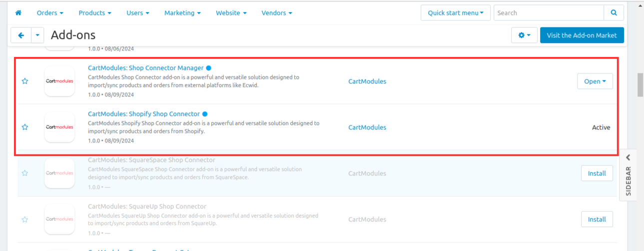
Task: Open CartModules: Shop Connector Manager link
Action: coord(145,67)
